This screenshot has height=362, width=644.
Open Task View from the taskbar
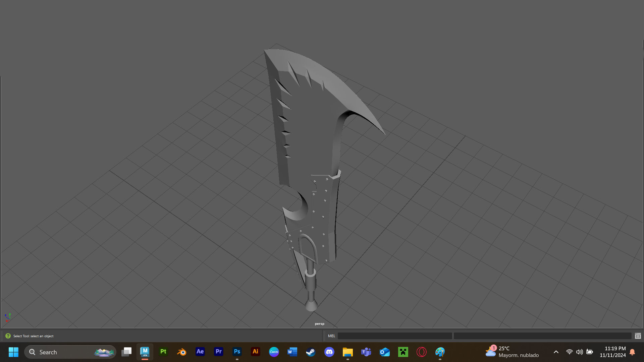(126, 352)
